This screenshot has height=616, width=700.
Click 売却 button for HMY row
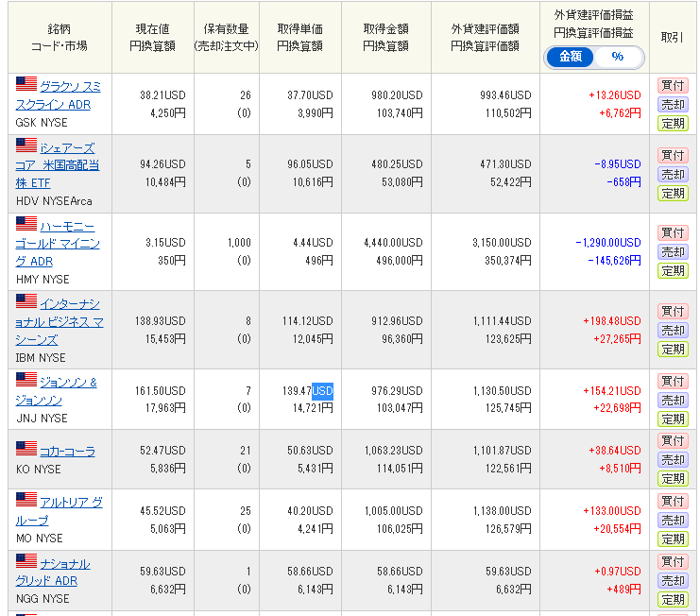673,251
